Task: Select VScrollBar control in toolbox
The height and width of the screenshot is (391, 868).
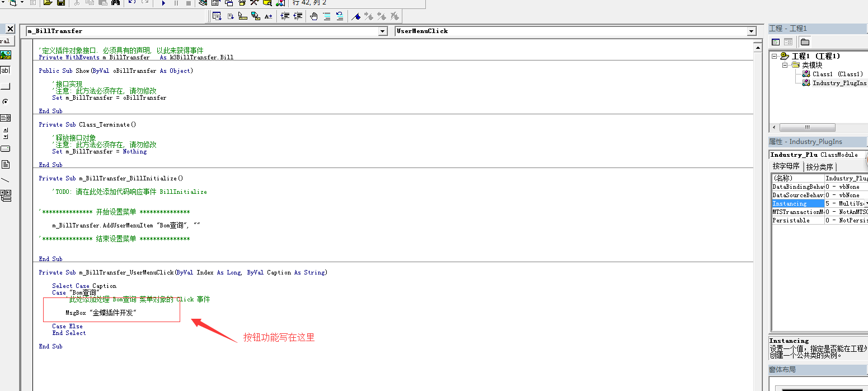Action: point(5,133)
